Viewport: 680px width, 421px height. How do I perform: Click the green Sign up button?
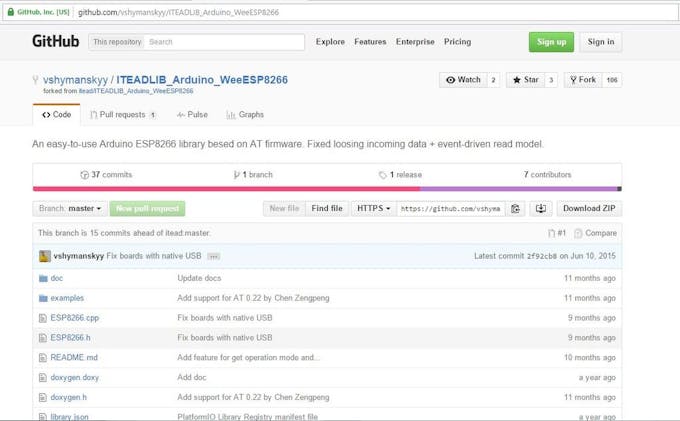click(551, 42)
